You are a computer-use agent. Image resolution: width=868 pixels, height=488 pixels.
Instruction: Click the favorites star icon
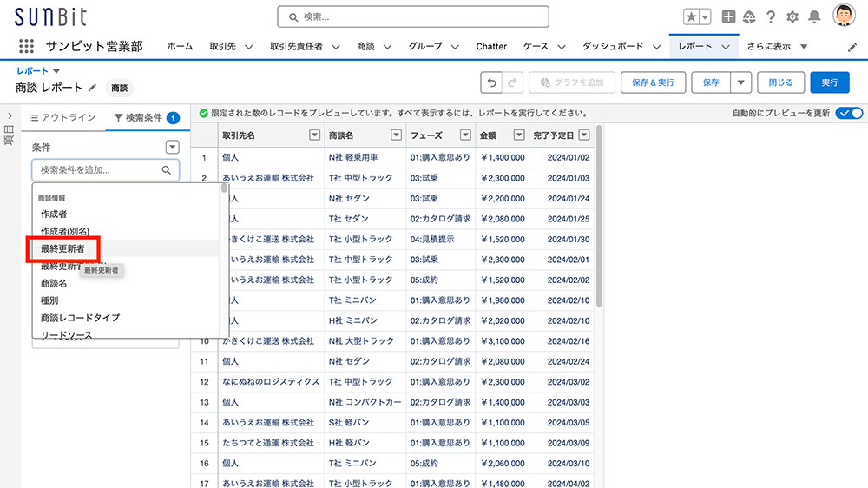(x=691, y=17)
